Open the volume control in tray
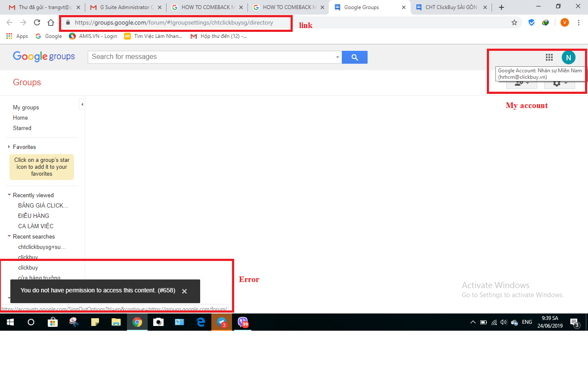Screen dimensions: 588x366 pyautogui.click(x=504, y=322)
